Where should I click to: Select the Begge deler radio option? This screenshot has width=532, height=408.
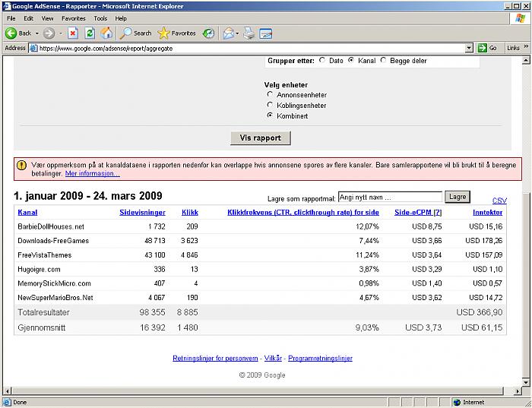coord(383,60)
